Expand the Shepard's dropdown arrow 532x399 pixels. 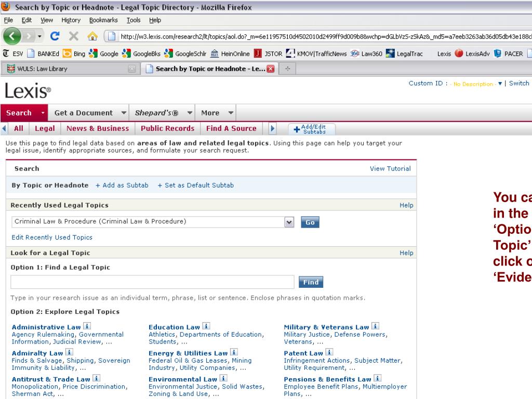pos(190,113)
